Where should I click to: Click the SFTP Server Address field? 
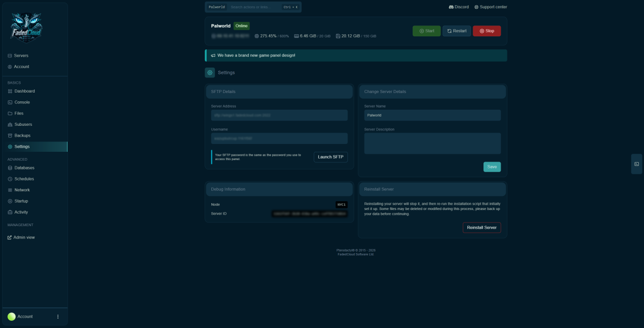point(279,115)
